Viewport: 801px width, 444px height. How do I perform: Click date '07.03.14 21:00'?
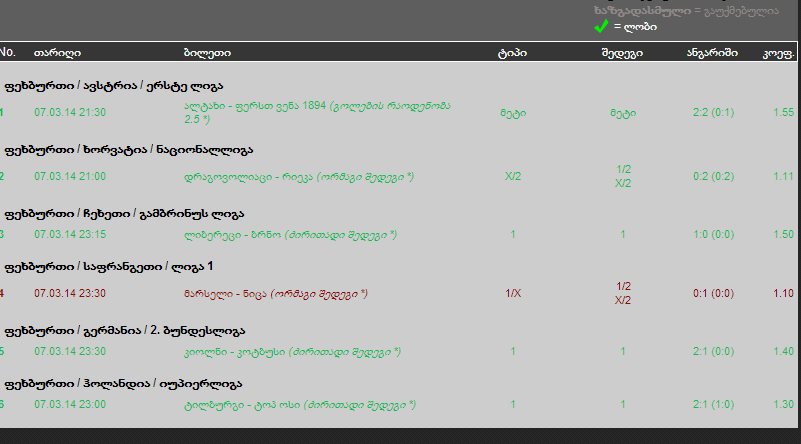(x=70, y=176)
